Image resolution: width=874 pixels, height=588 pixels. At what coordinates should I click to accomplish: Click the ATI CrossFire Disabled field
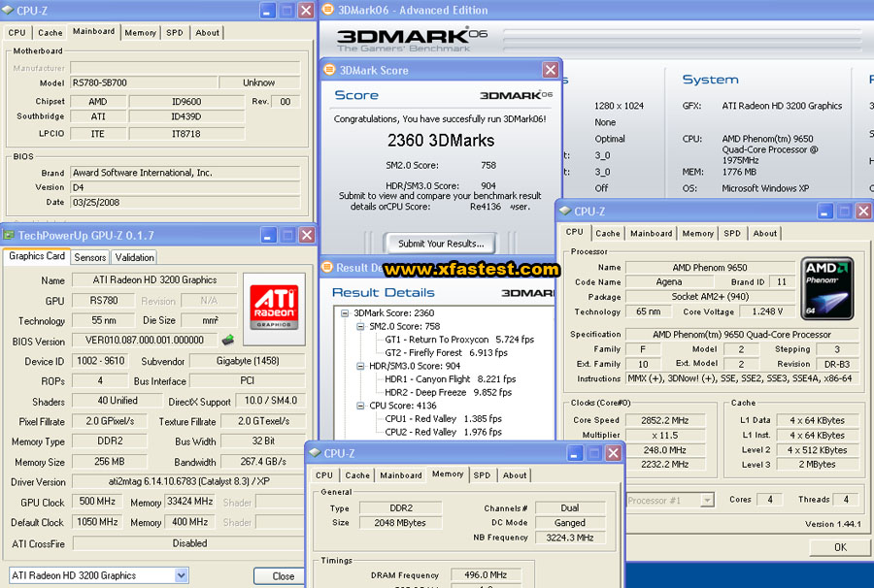pyautogui.click(x=189, y=543)
